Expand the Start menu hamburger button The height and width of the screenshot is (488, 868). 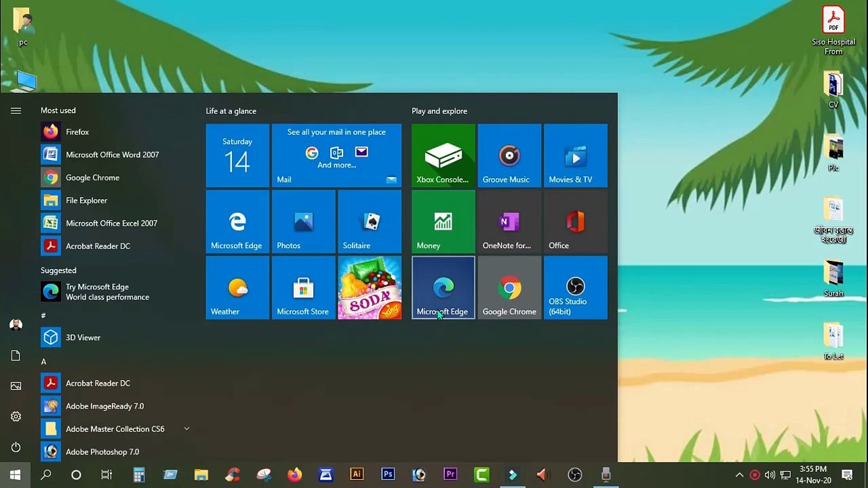point(16,110)
